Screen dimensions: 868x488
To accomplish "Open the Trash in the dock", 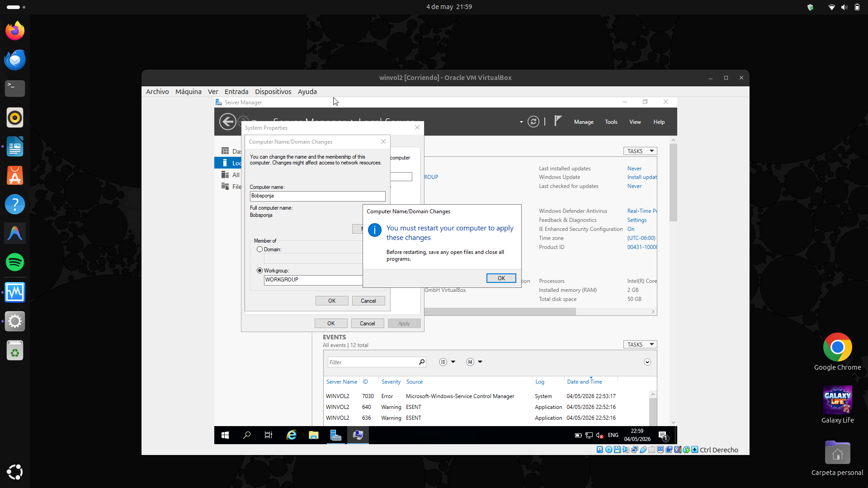I will (15, 350).
